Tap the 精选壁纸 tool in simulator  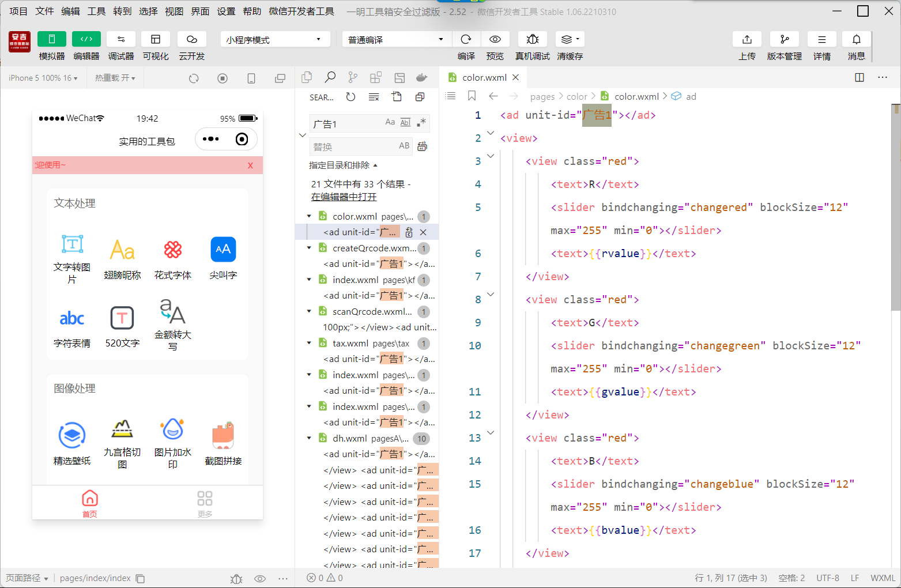(x=72, y=444)
